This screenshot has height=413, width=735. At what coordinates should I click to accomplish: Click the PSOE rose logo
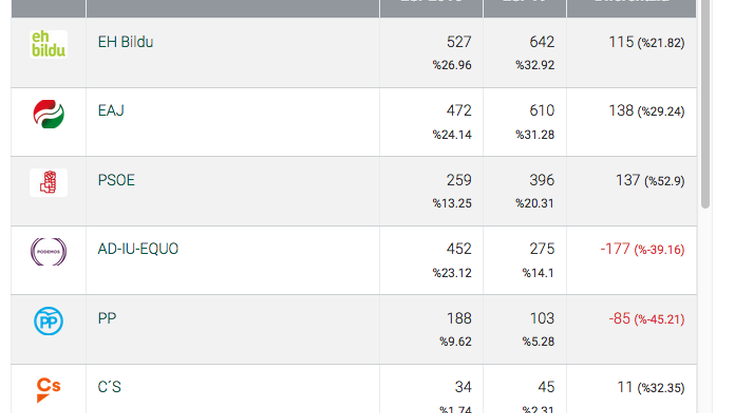(x=48, y=182)
